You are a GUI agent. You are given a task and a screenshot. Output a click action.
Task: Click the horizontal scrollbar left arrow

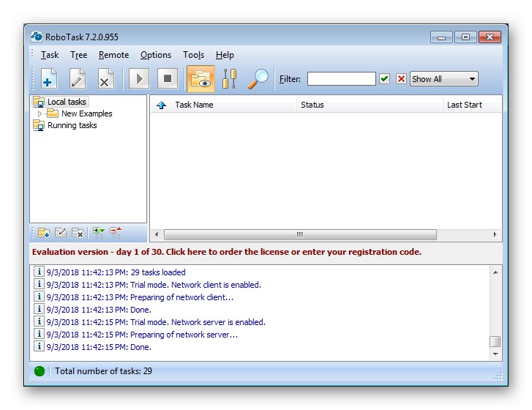click(157, 234)
